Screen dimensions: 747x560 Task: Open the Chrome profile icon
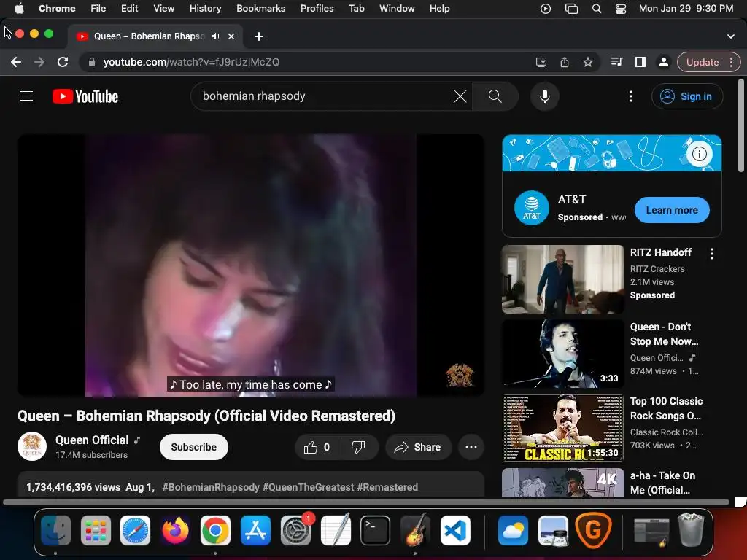[663, 62]
